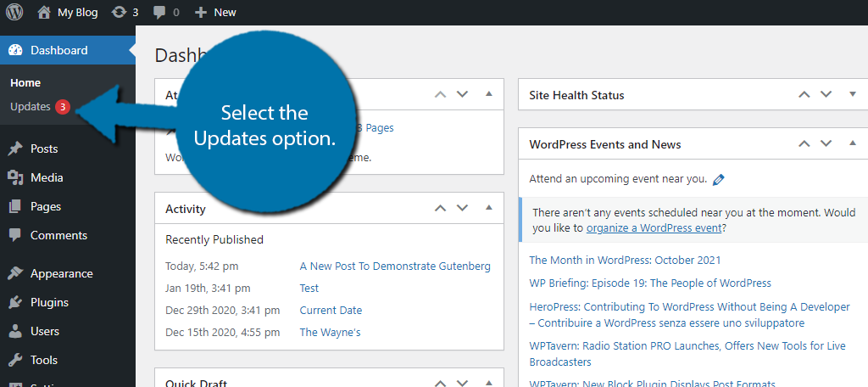Click the red 3 updates badge
Viewport: 868px width, 387px height.
63,107
